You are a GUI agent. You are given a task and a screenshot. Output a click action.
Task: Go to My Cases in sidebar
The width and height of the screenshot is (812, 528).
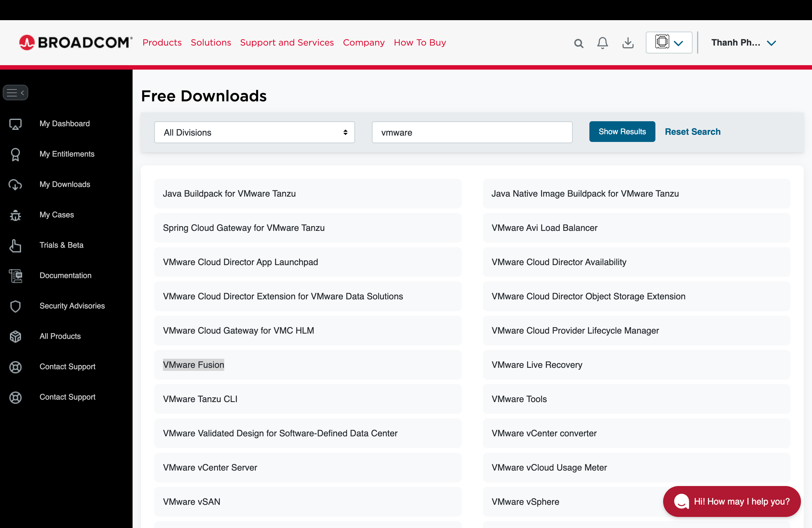tap(57, 215)
